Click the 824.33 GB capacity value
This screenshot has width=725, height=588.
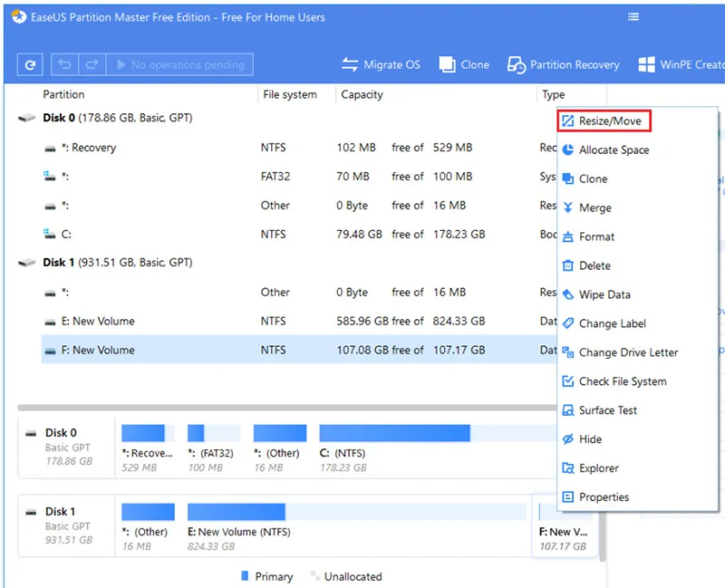coord(459,322)
